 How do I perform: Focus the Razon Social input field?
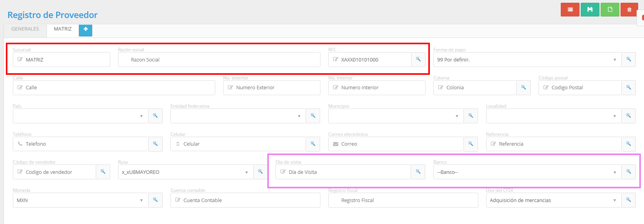coord(219,60)
